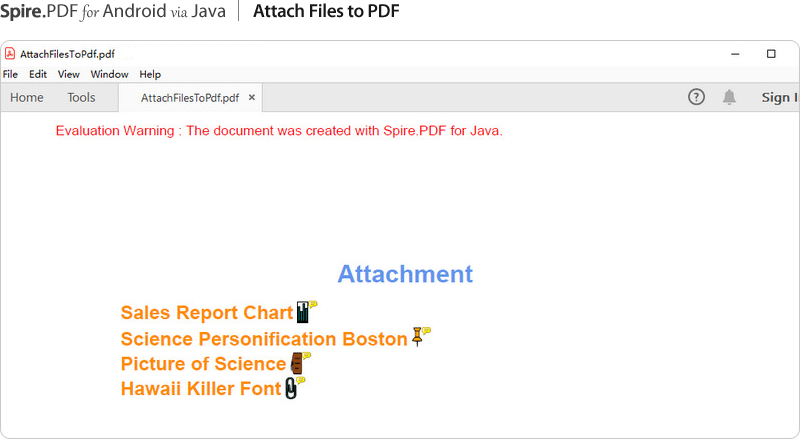Open the File menu
800x440 pixels.
coord(10,74)
